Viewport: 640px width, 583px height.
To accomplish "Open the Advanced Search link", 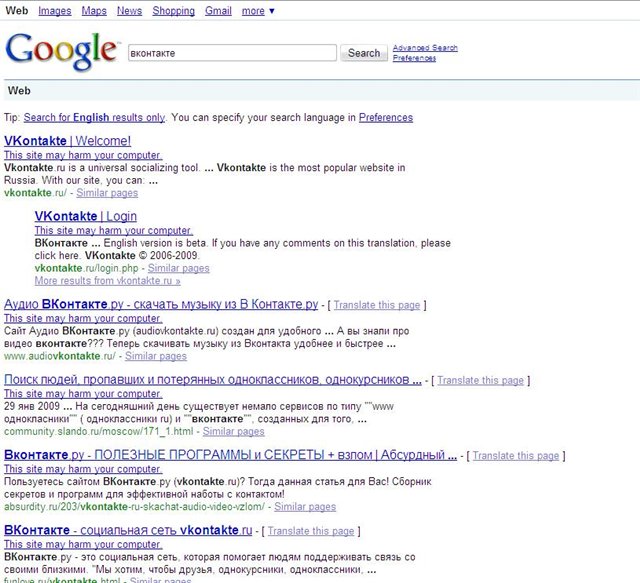I will tap(425, 48).
